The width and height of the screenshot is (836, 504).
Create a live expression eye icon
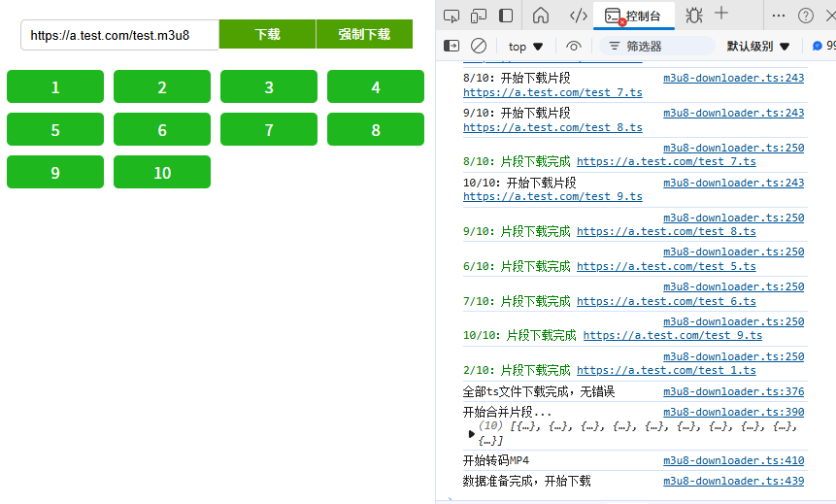point(573,47)
